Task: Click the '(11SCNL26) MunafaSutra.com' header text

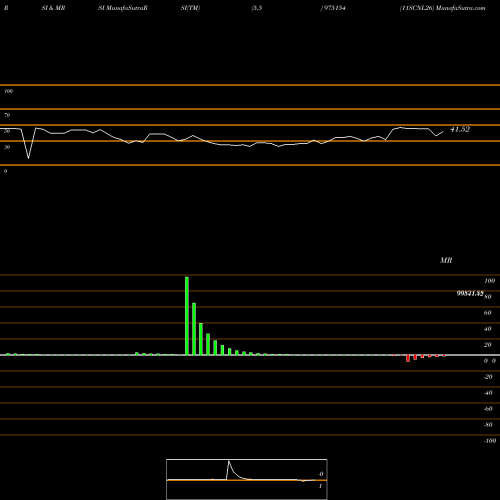Action: (x=442, y=8)
